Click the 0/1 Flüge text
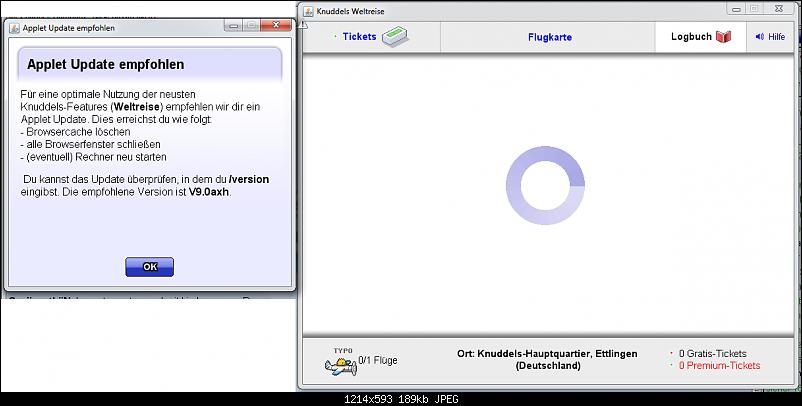The image size is (802, 406). (377, 360)
